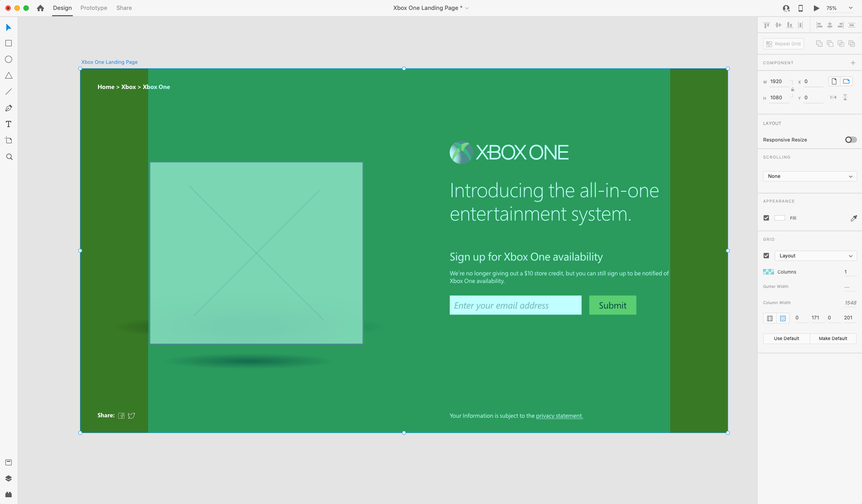Open the document title dropdown arrow
This screenshot has height=504, width=862.
coord(467,8)
